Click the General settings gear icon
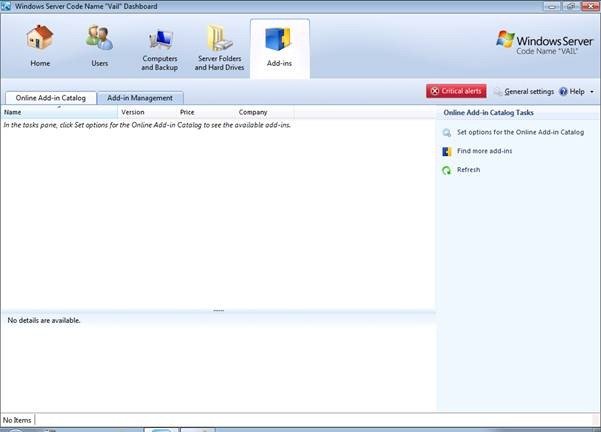 tap(498, 92)
